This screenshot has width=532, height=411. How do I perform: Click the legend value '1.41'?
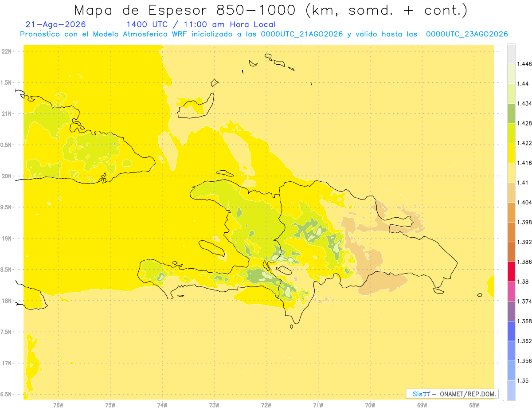523,183
